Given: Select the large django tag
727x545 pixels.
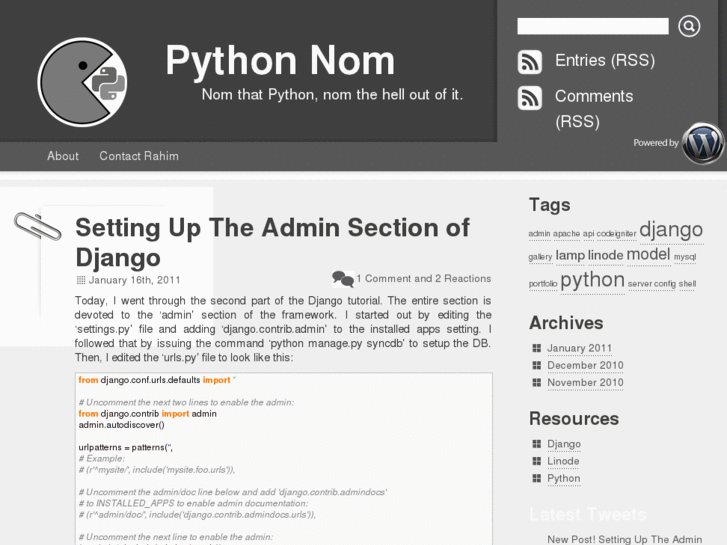Looking at the screenshot, I should coord(671,230).
